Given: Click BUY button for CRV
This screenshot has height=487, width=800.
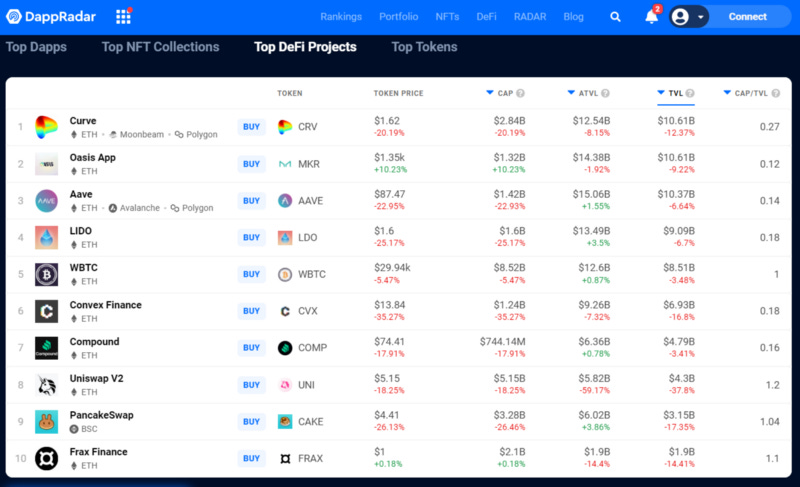Looking at the screenshot, I should coord(252,127).
